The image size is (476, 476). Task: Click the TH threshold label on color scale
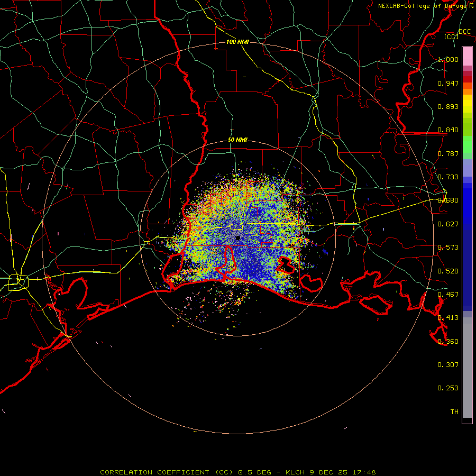coord(454,412)
